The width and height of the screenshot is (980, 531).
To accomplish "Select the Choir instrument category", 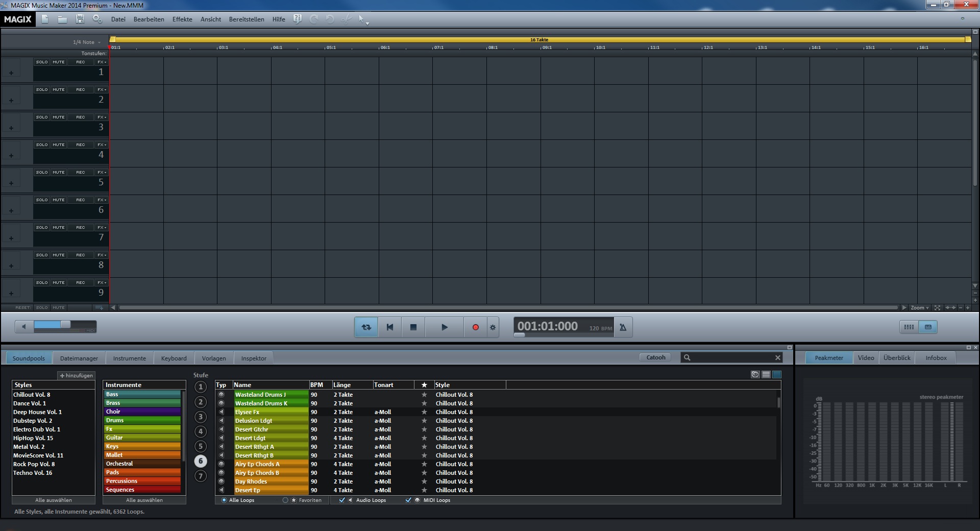I will pyautogui.click(x=142, y=412).
